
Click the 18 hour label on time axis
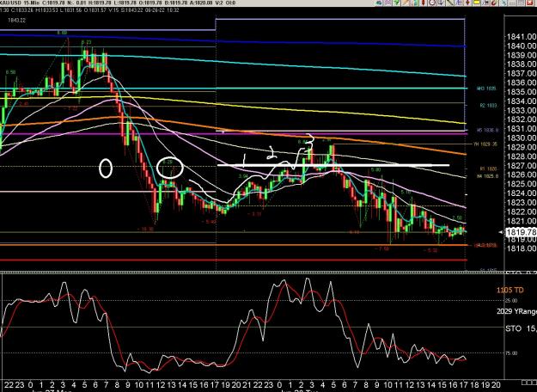point(475,385)
